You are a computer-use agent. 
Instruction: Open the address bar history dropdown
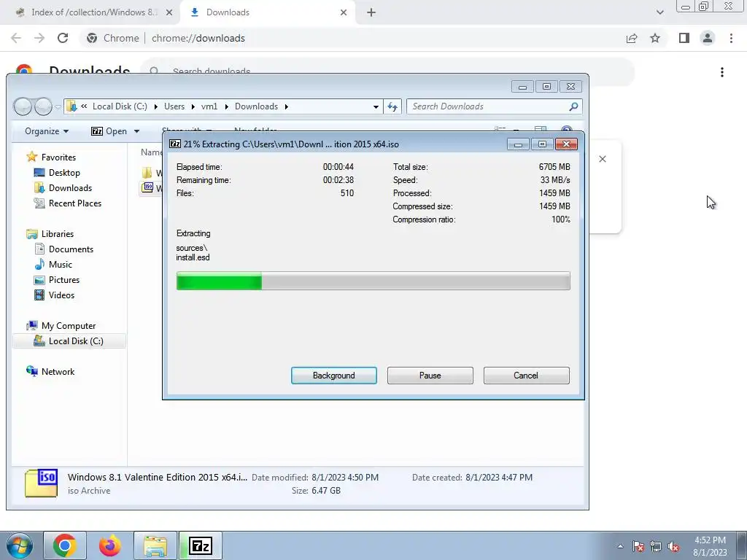[x=376, y=106]
